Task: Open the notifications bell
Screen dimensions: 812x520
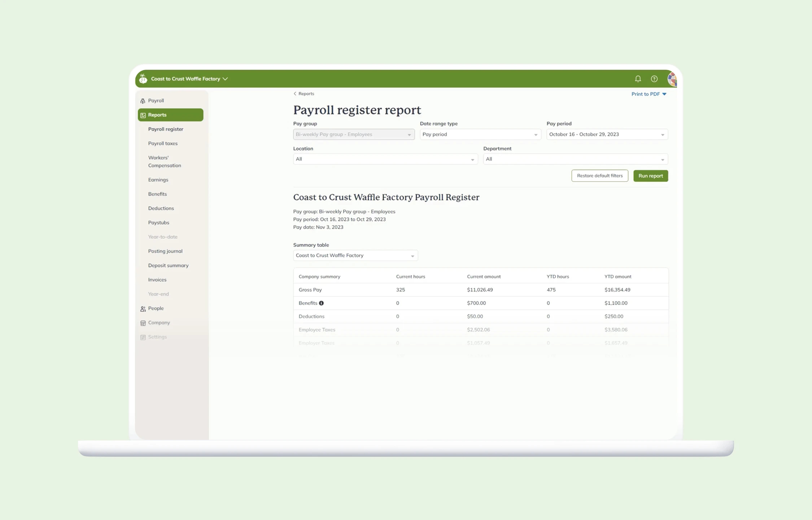Action: (638, 79)
